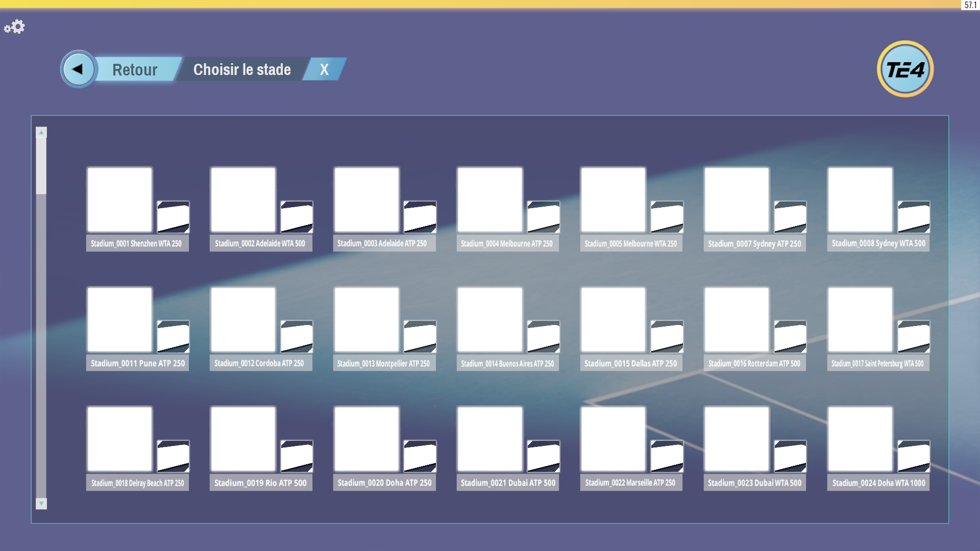The width and height of the screenshot is (980, 551).
Task: Select Stadium_0012 Cordoba ATP 250 thumbnail
Action: click(243, 320)
